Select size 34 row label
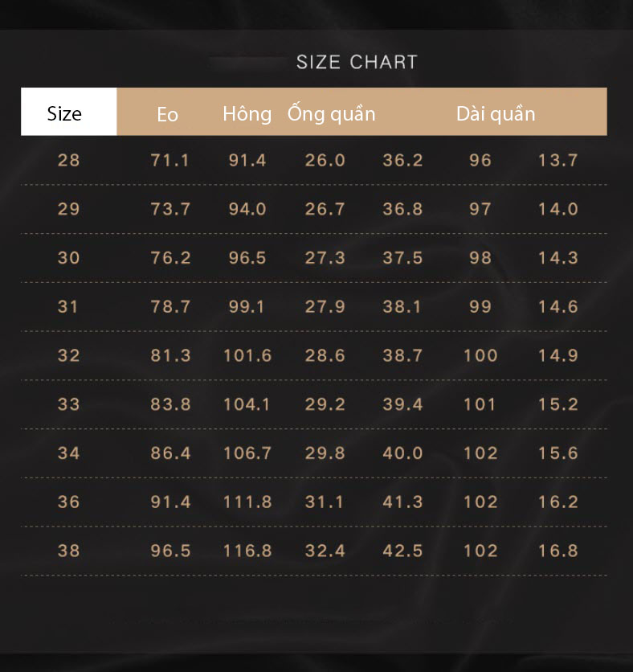This screenshot has height=672, width=633. [68, 453]
